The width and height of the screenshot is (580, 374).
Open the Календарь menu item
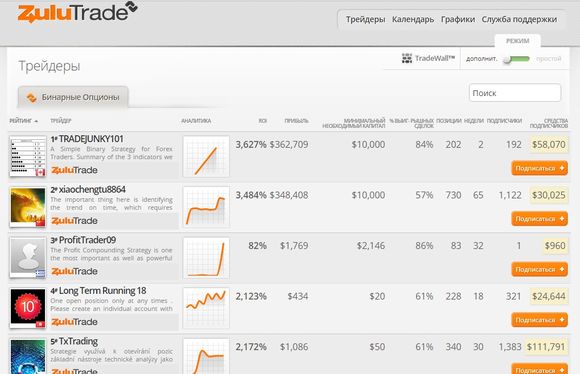[413, 19]
